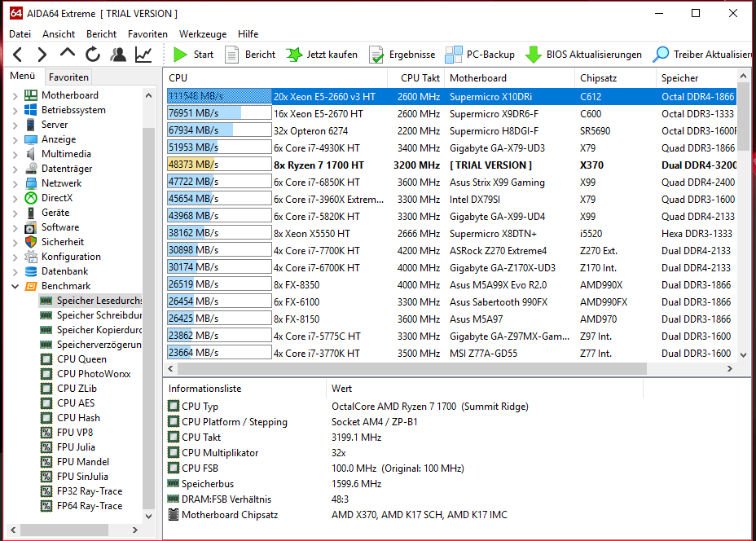Viewport: 756px width, 541px height.
Task: Click the results list scroll down arrow
Action: tap(743, 355)
